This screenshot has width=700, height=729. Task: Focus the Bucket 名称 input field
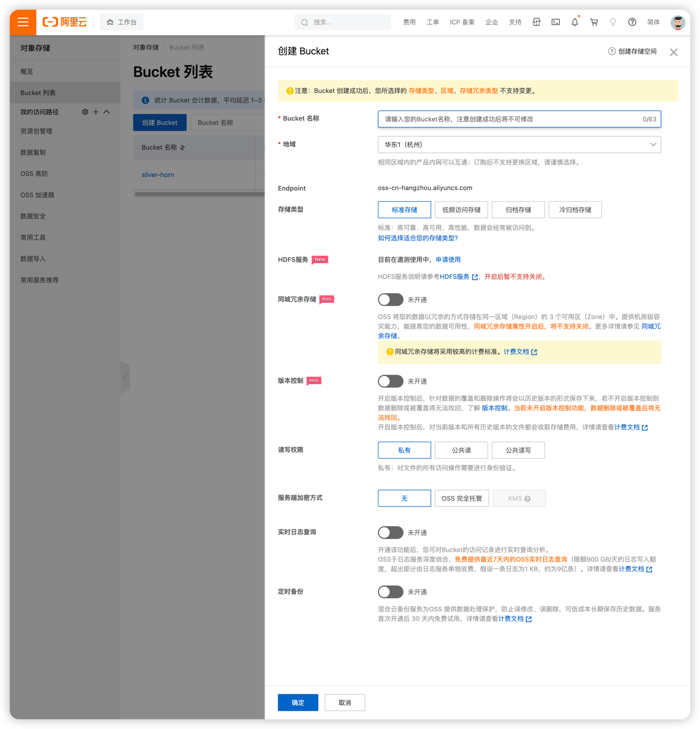tap(511, 119)
